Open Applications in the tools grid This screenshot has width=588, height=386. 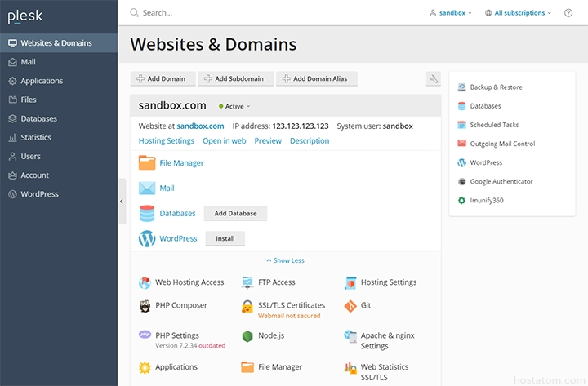[x=168, y=367]
